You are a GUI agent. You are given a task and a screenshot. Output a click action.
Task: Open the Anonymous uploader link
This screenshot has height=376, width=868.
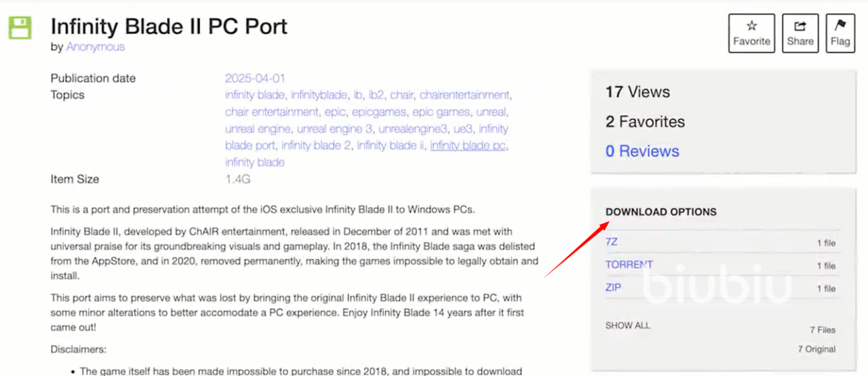coord(95,47)
